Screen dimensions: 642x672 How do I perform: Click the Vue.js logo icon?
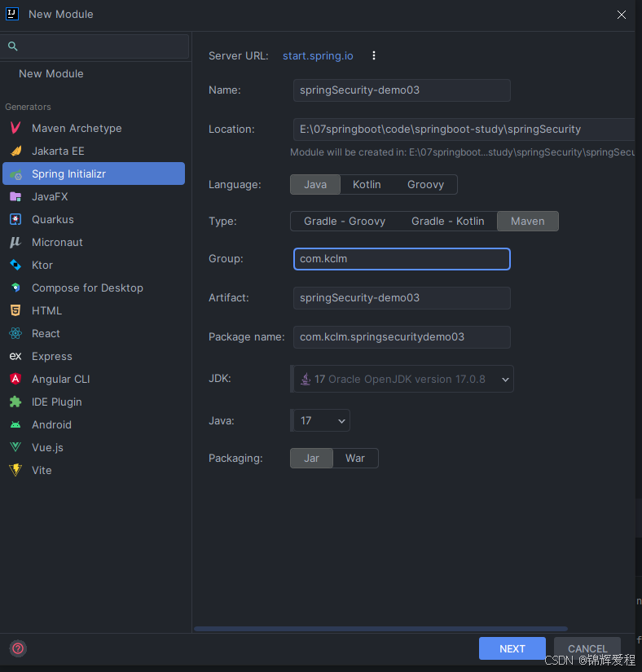click(x=15, y=447)
